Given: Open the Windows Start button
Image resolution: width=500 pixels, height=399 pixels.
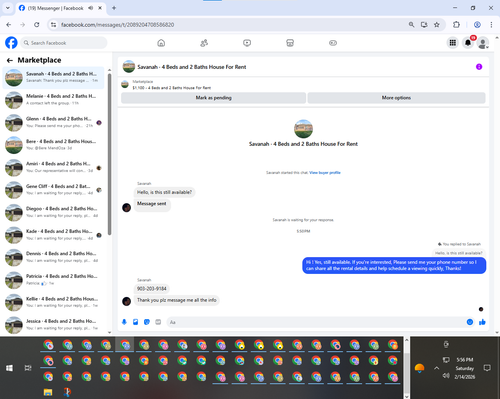Looking at the screenshot, I should (9, 368).
